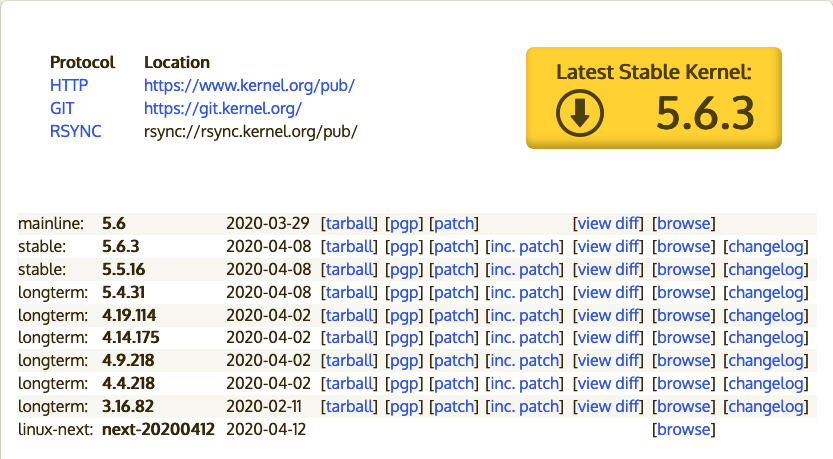Browse linux-next next-20200412 tree
The width and height of the screenshot is (833, 459).
[x=684, y=429]
